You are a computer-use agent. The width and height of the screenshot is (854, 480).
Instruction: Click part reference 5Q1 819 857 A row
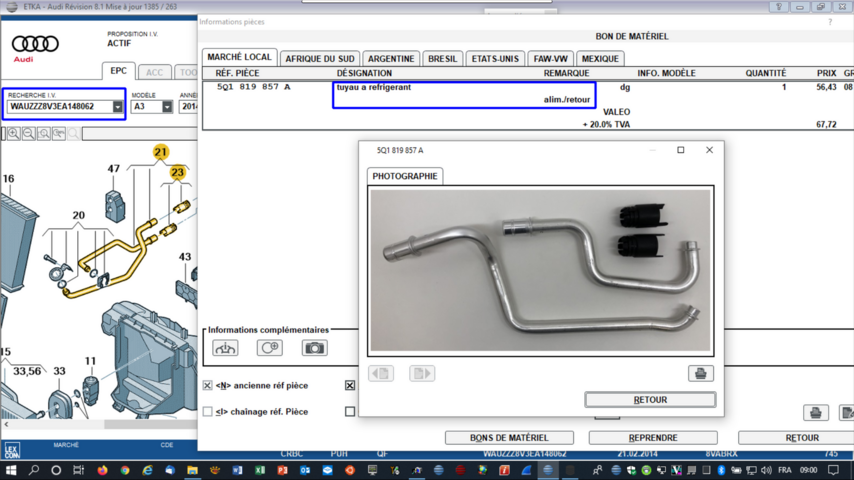[253, 87]
